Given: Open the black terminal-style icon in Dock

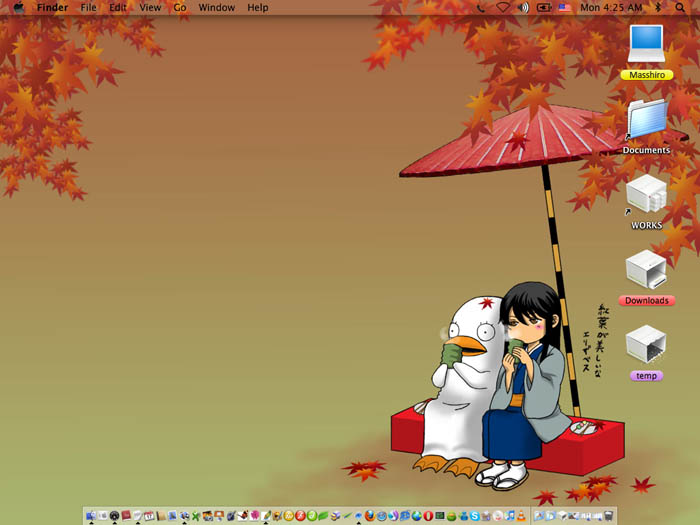Looking at the screenshot, I should pos(440,516).
